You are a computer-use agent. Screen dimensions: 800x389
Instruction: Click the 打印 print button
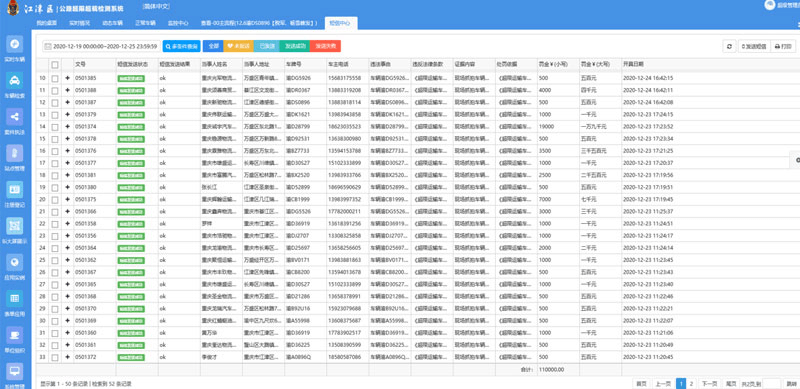click(x=783, y=46)
